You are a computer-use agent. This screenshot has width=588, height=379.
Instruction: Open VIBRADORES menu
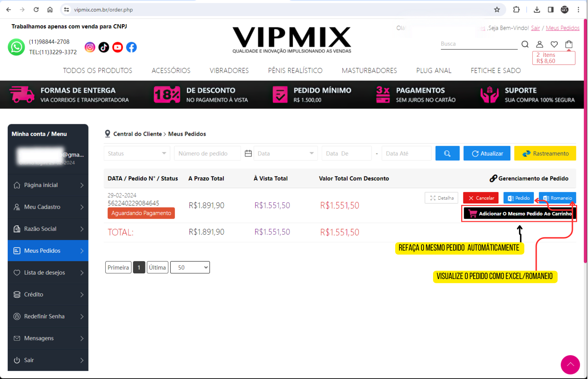coord(229,71)
